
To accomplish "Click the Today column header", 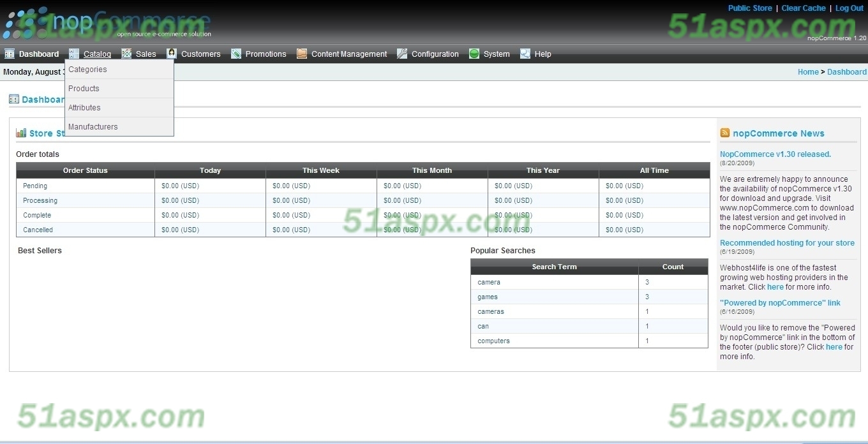I will tap(210, 170).
